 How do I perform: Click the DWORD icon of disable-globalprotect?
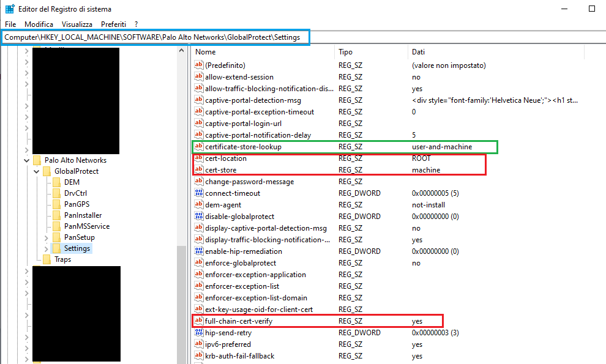[x=198, y=217]
